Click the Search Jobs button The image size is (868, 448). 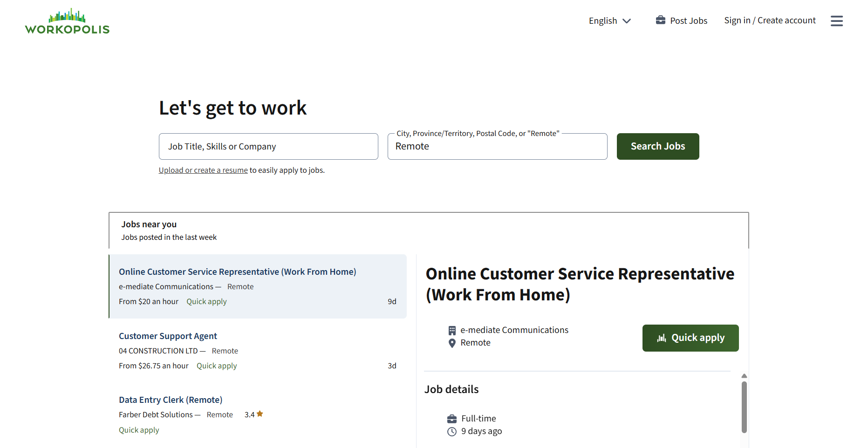(x=657, y=146)
